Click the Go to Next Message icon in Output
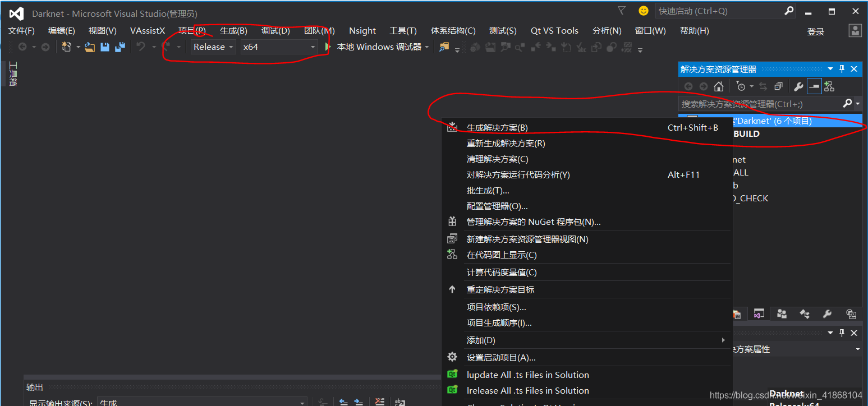This screenshot has width=868, height=406. (x=359, y=402)
